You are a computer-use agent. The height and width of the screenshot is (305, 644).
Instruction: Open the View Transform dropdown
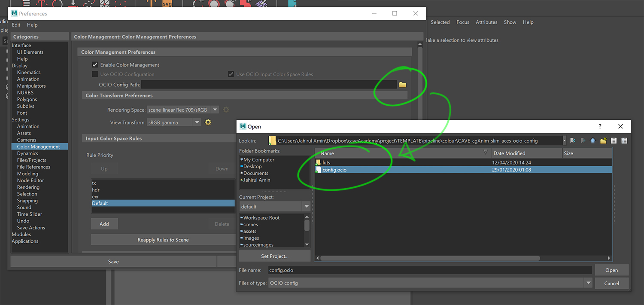pos(173,122)
